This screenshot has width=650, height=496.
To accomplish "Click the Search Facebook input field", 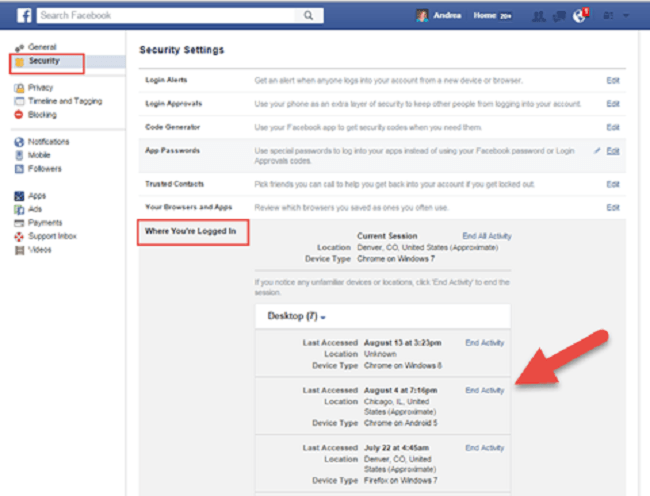I will tap(170, 15).
